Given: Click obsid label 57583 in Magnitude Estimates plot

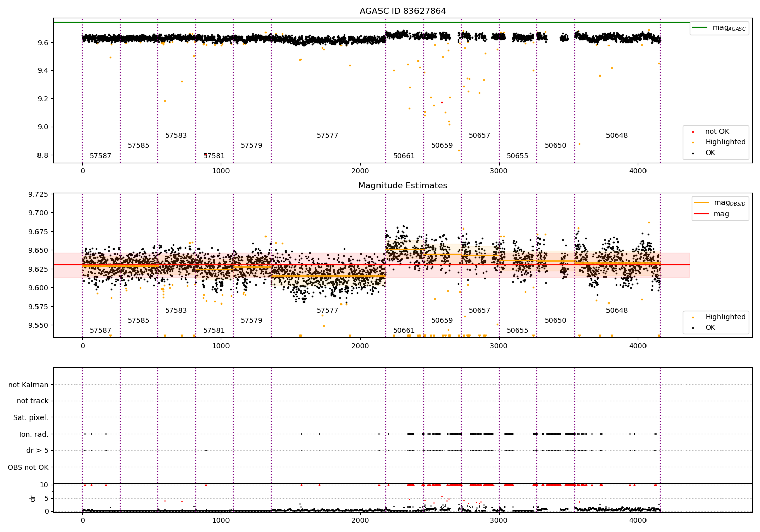Looking at the screenshot, I should [176, 311].
